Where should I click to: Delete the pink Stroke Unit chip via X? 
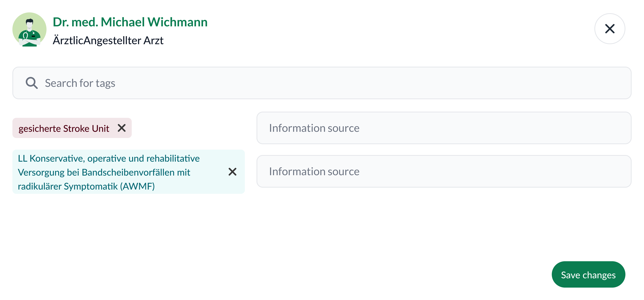(x=121, y=128)
